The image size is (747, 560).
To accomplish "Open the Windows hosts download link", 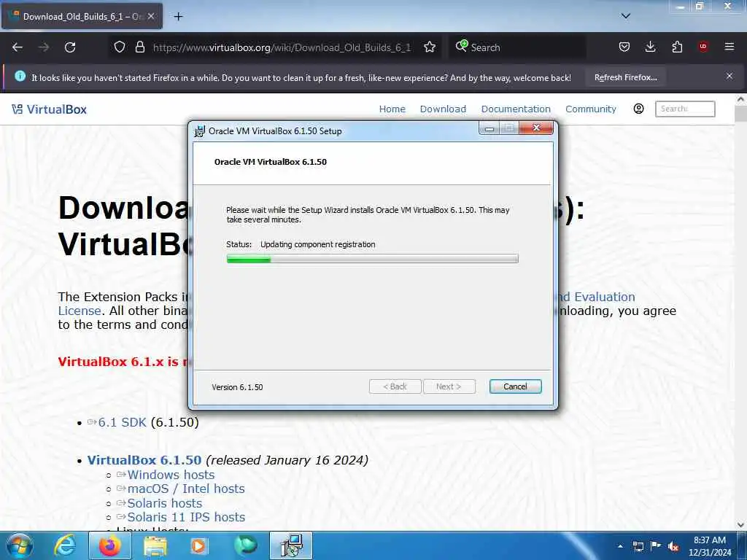I will (171, 475).
